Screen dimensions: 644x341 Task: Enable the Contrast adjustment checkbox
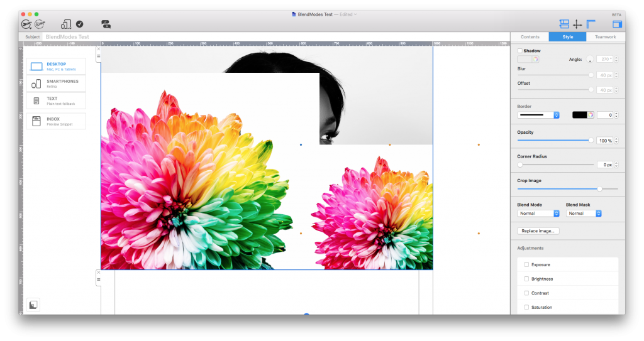click(x=526, y=293)
